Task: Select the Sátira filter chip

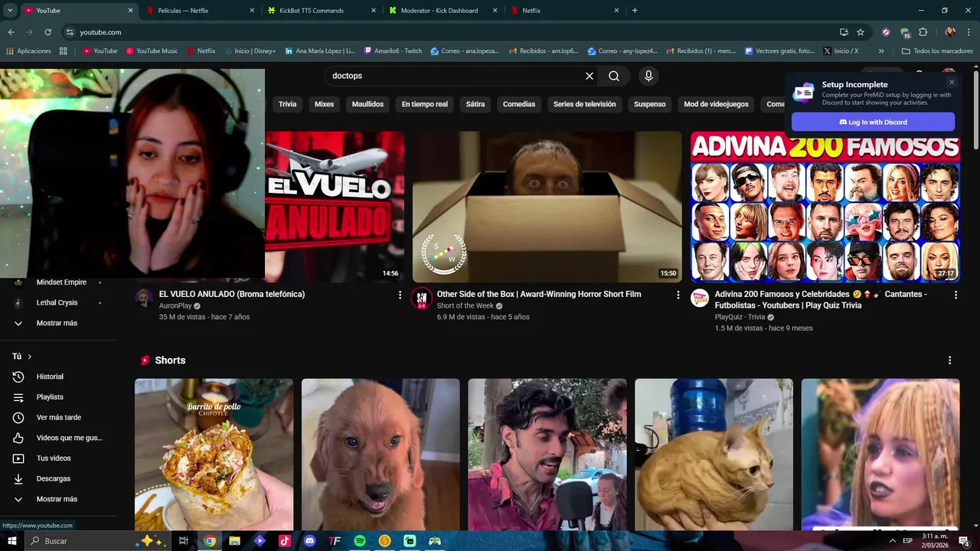Action: click(475, 104)
